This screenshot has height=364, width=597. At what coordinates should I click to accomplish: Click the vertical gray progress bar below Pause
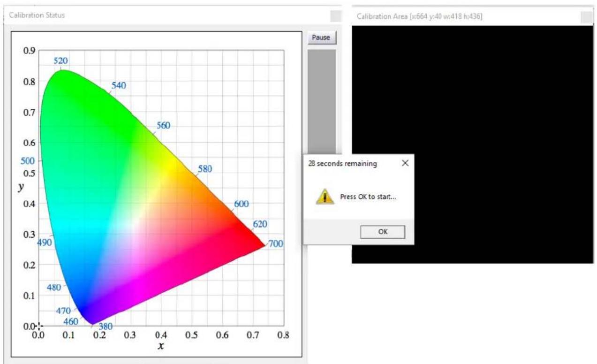[x=321, y=101]
